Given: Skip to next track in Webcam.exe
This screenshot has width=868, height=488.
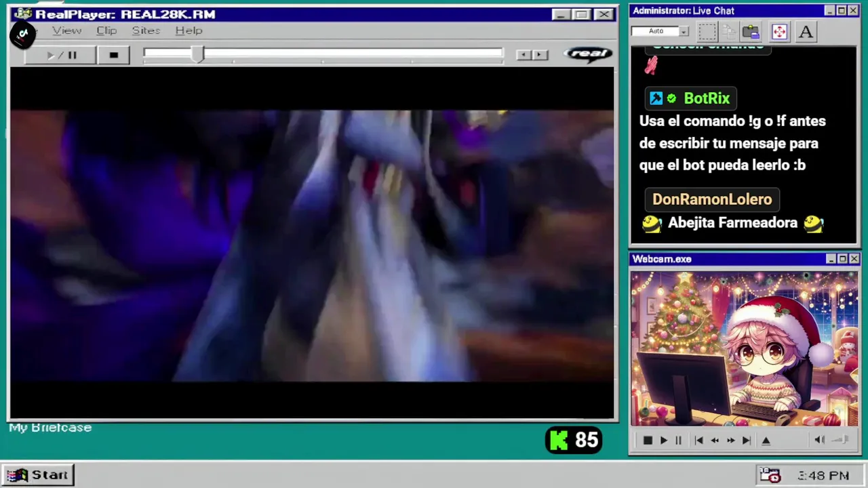Looking at the screenshot, I should coord(747,441).
